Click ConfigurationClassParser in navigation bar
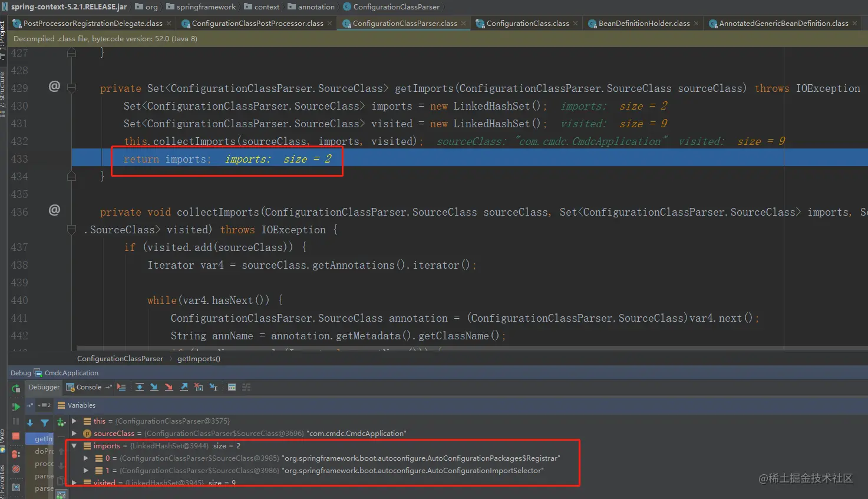Screen dimensions: 868x499 tap(391, 6)
